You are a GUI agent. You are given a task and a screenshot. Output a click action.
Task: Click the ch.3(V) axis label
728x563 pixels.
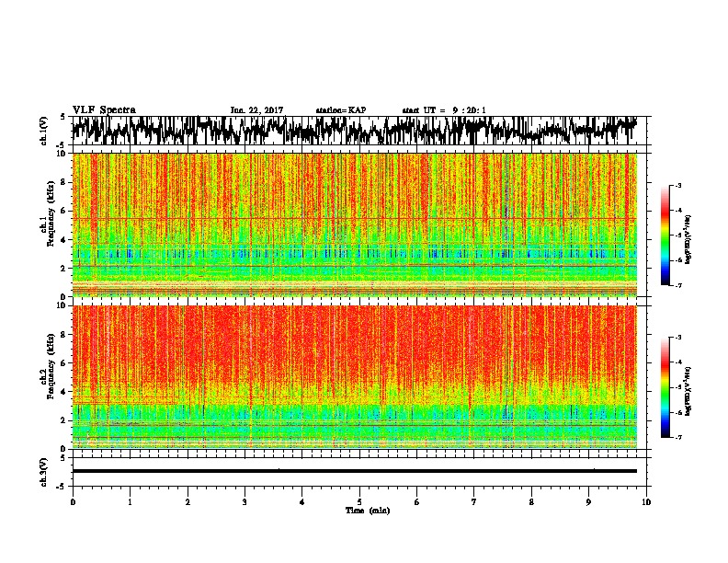(44, 472)
